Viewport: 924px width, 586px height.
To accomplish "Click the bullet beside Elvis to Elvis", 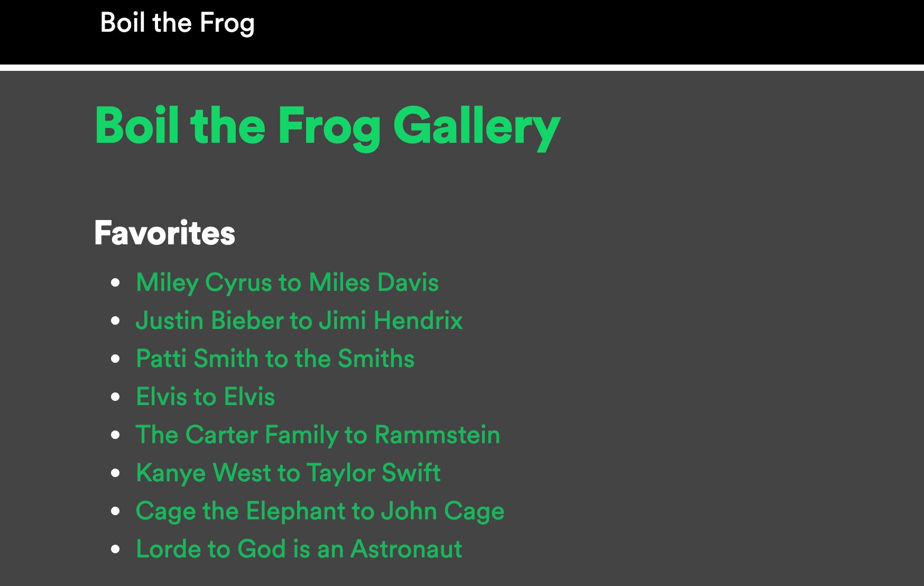I will (116, 397).
